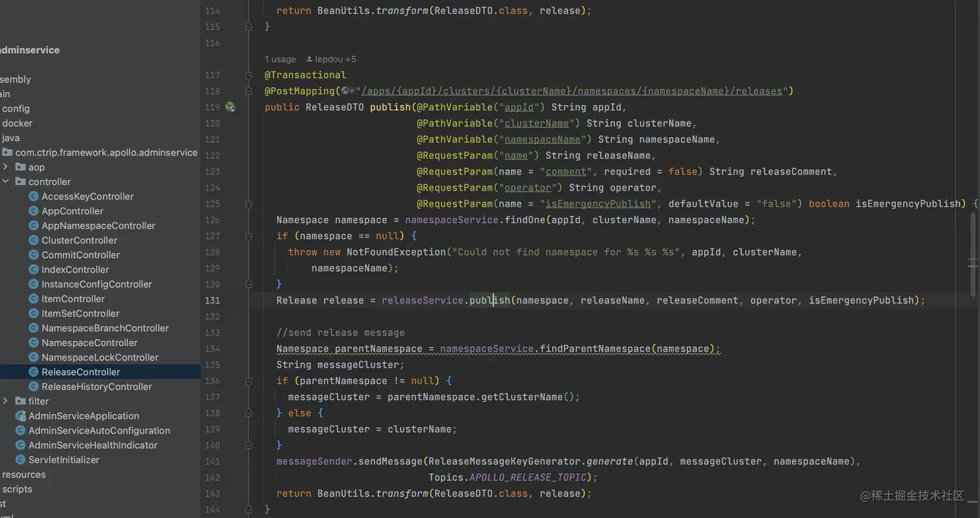980x518 pixels.
Task: Click findParentNamespace on line 134
Action: [x=594, y=349]
